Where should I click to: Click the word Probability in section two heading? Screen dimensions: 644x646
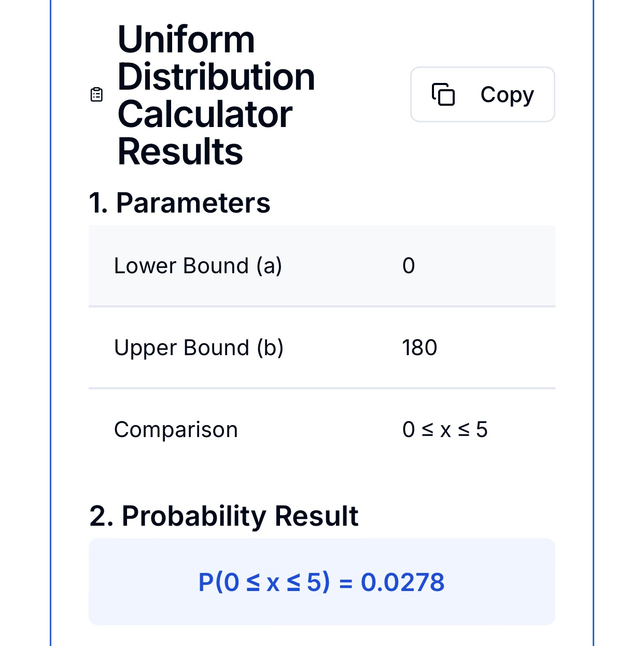[194, 516]
